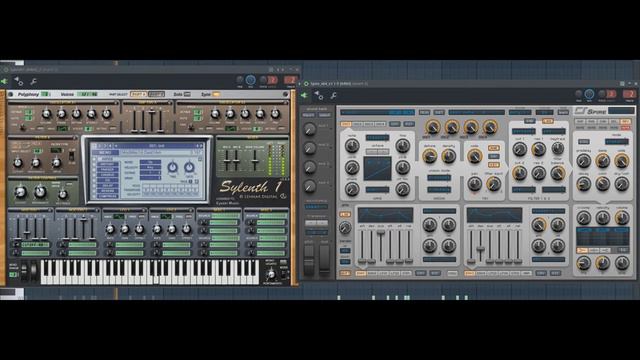Click Menu button in Spire header

click(x=424, y=112)
